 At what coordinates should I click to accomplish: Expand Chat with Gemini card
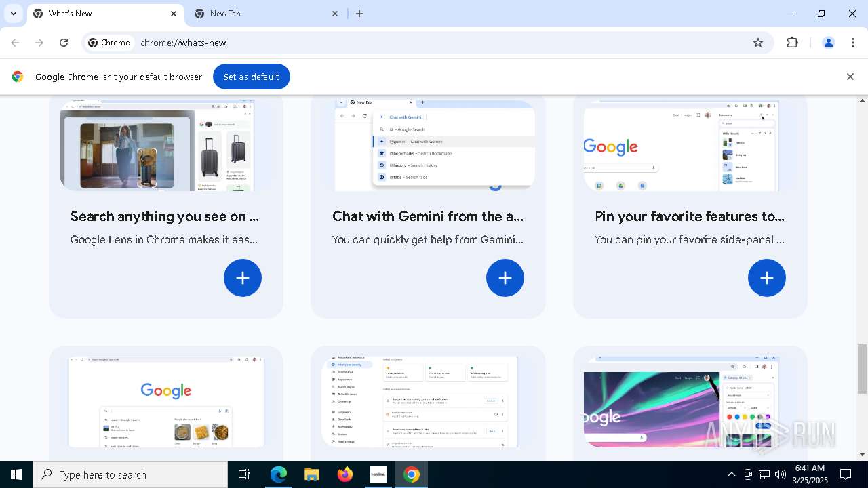click(505, 278)
